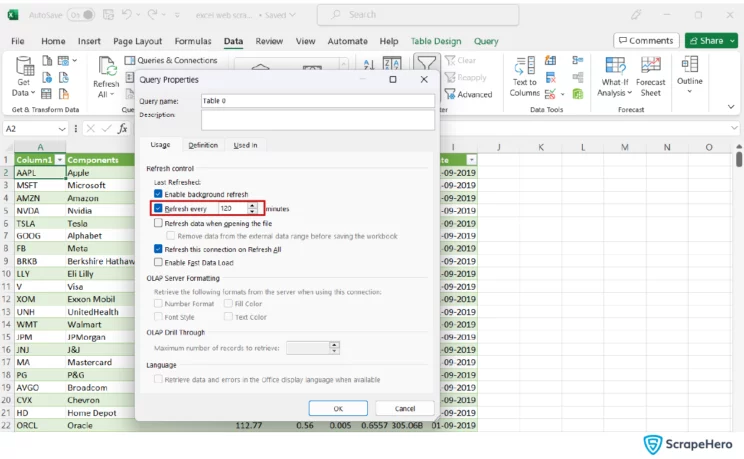Open the Get Data menu icon
744x459 pixels.
point(24,66)
